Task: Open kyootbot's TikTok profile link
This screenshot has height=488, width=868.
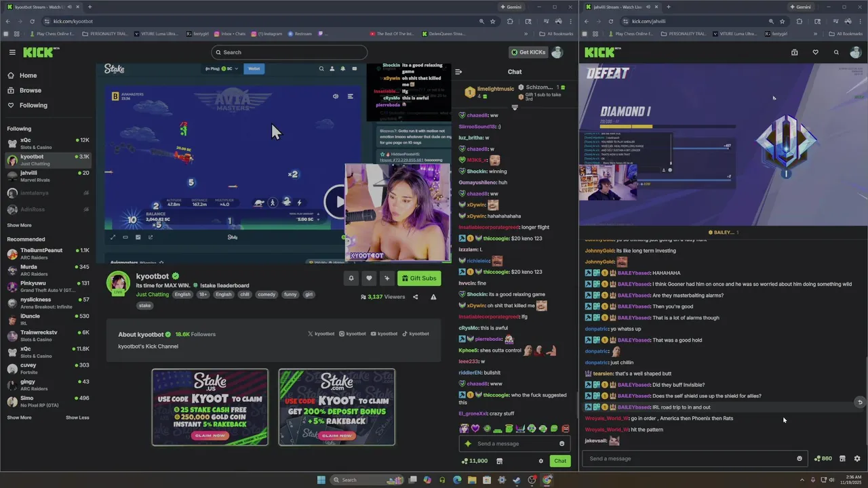Action: pyautogui.click(x=416, y=333)
